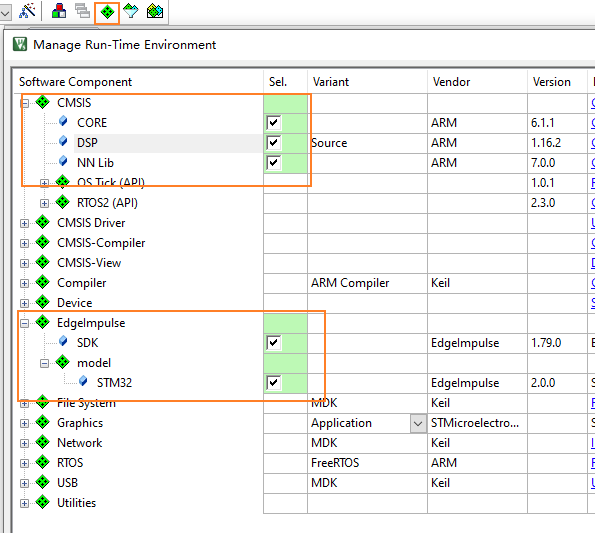Screen dimensions: 595x533
Task: Click the '1.79.0' SDK version cell
Action: 557,343
